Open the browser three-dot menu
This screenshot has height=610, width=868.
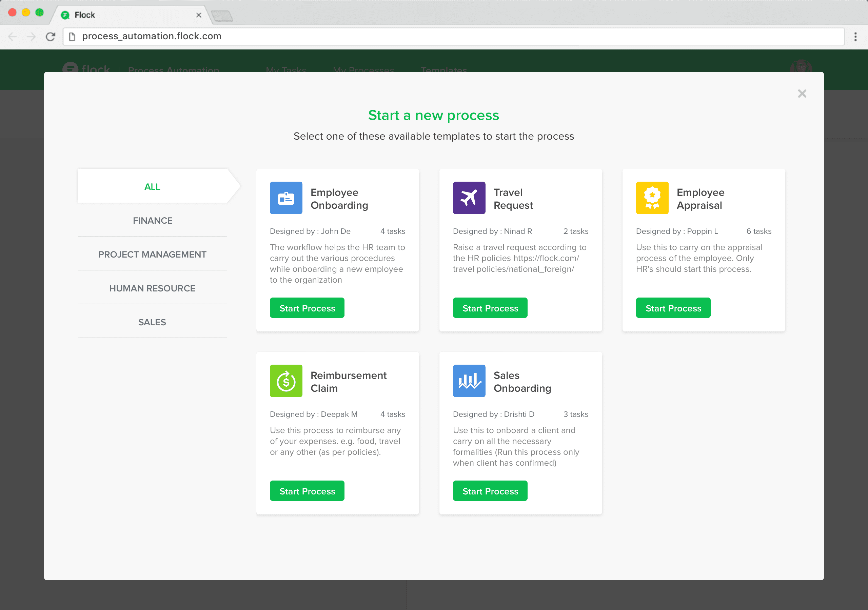(x=855, y=37)
